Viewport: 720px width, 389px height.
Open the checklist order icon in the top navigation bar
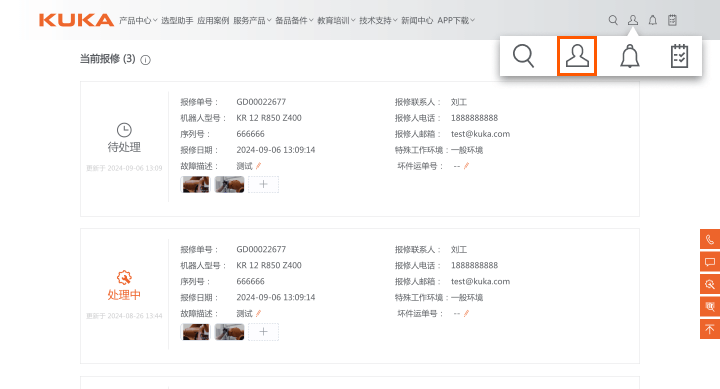[x=672, y=20]
